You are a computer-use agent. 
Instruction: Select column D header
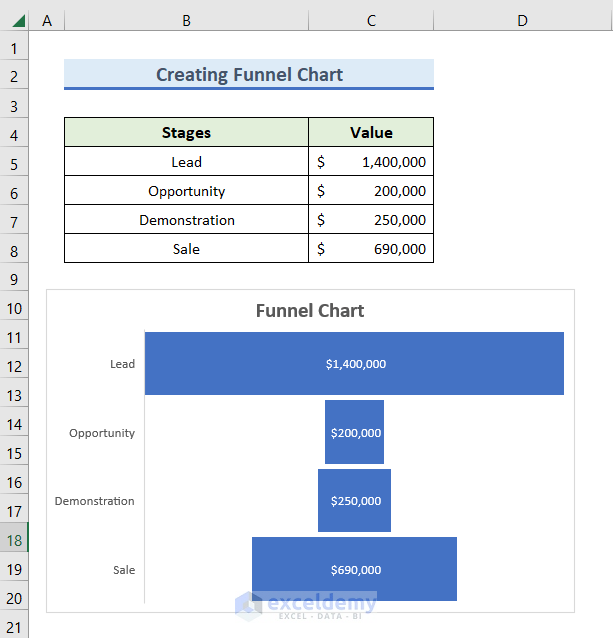coord(522,20)
